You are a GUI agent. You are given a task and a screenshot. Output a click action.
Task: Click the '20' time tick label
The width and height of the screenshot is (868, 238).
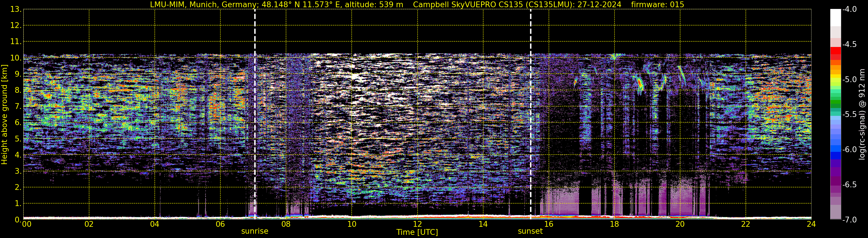[x=680, y=224]
